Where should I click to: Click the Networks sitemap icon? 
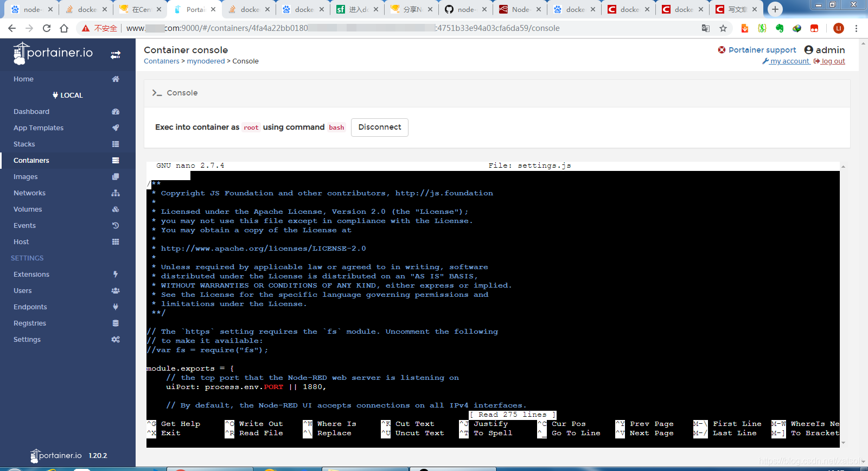coord(116,193)
